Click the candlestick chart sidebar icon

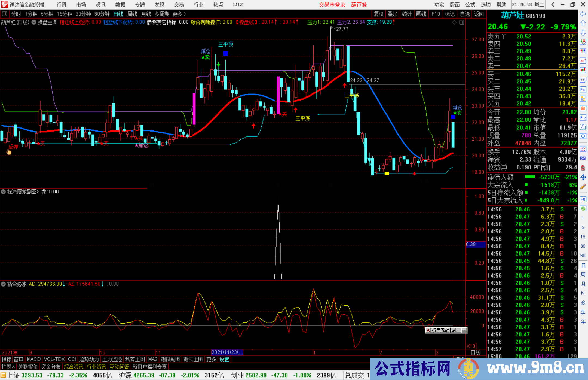click(583, 70)
